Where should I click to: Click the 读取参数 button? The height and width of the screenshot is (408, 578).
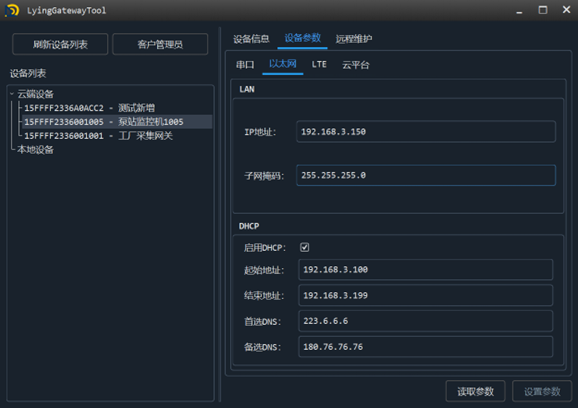pyautogui.click(x=476, y=391)
